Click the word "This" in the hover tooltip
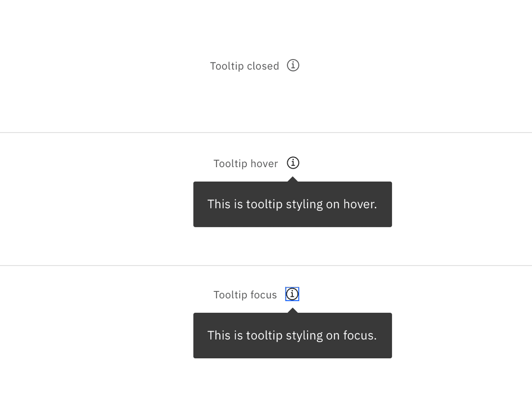The image size is (532, 399). 219,204
